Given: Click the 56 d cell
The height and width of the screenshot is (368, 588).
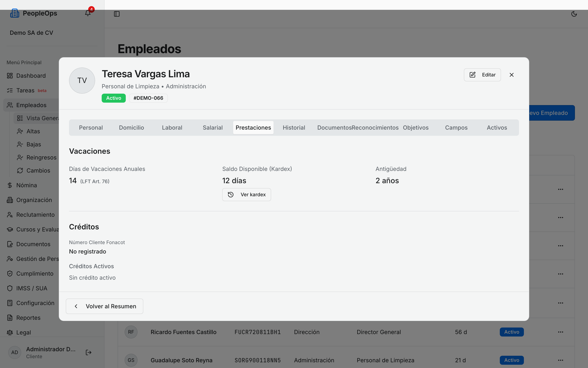Looking at the screenshot, I should point(461,332).
